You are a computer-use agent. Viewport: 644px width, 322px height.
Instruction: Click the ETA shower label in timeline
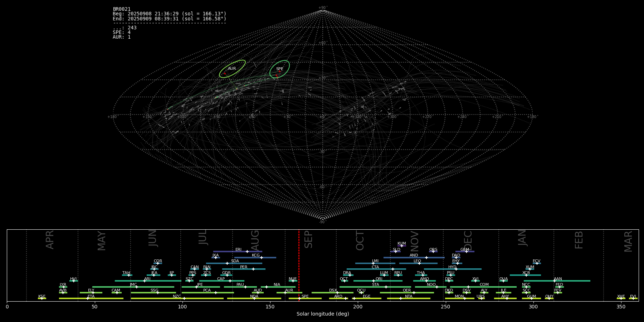(91, 297)
